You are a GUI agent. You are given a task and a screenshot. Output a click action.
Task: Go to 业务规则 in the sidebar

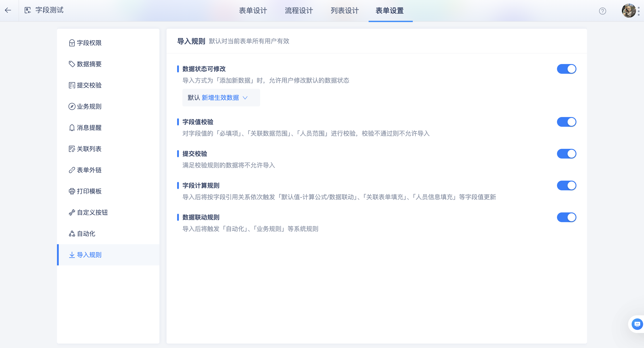(x=108, y=106)
